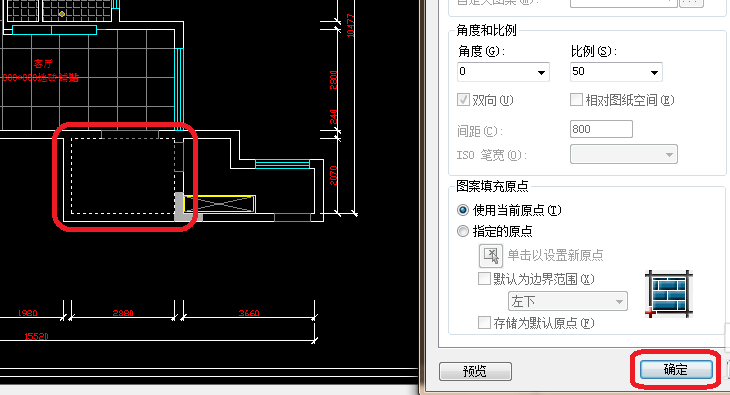Click the ellipsis button beside the custom pattern dropdown
Viewport: 730px width, 395px height.
691,3
